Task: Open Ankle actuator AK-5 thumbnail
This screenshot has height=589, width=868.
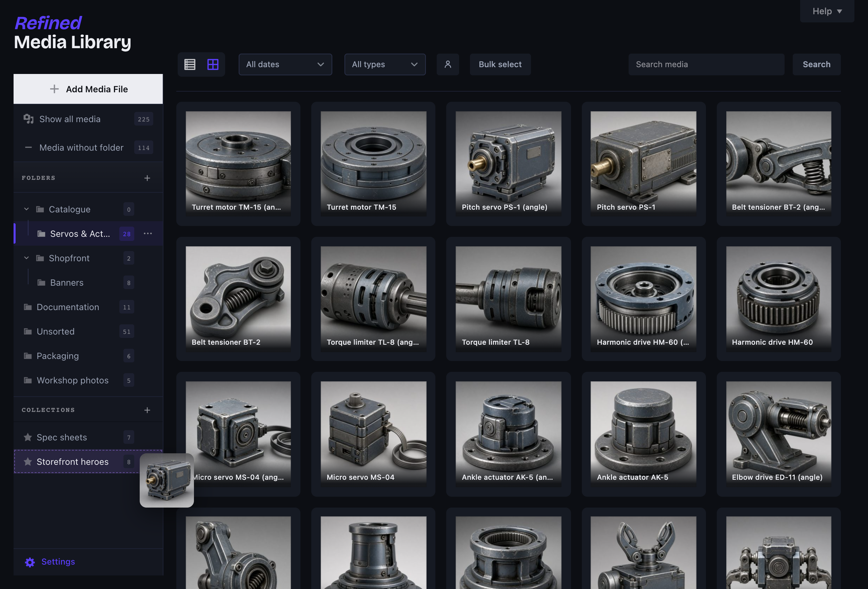Action: tap(643, 434)
